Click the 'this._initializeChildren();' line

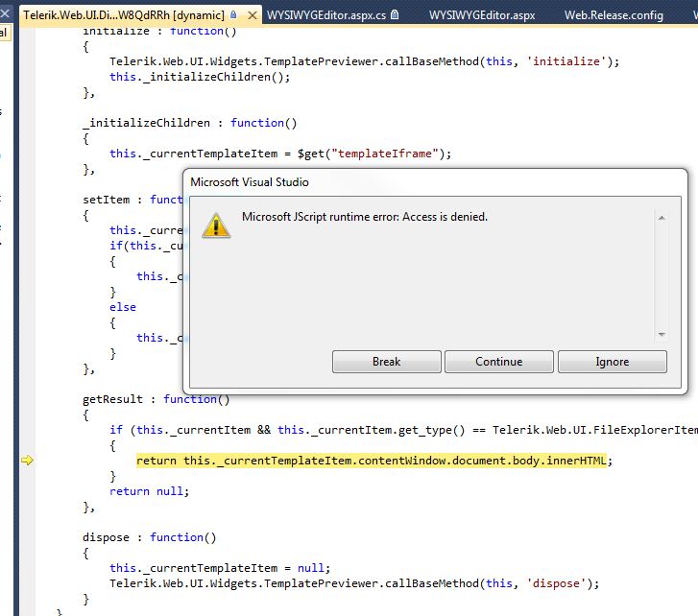[200, 77]
